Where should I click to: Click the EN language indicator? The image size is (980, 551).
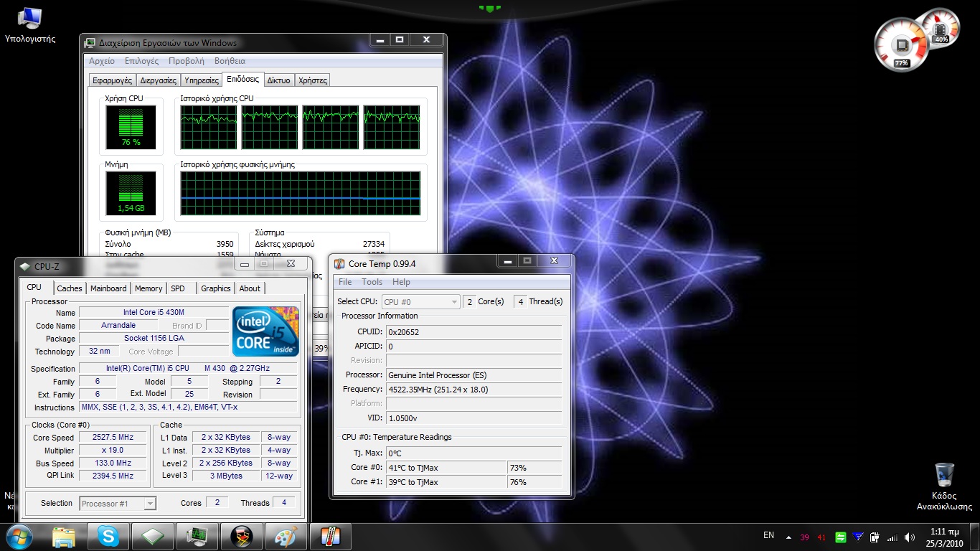click(768, 535)
